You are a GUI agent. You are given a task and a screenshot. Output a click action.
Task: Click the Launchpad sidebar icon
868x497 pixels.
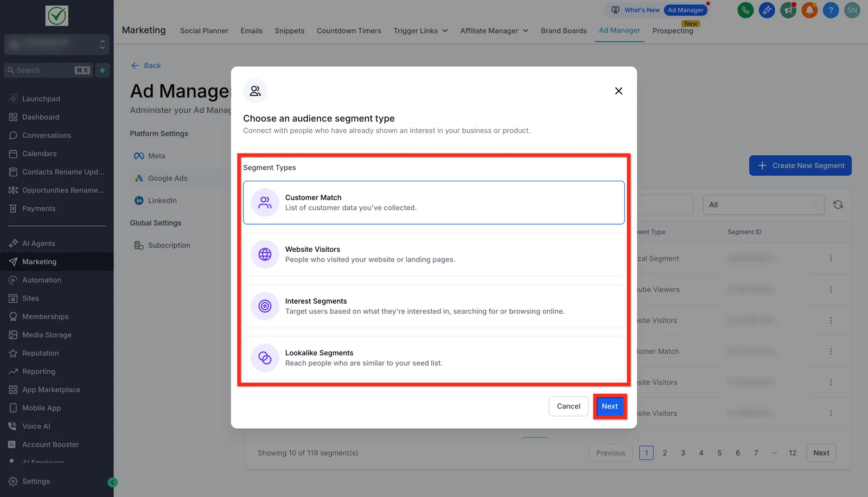13,99
